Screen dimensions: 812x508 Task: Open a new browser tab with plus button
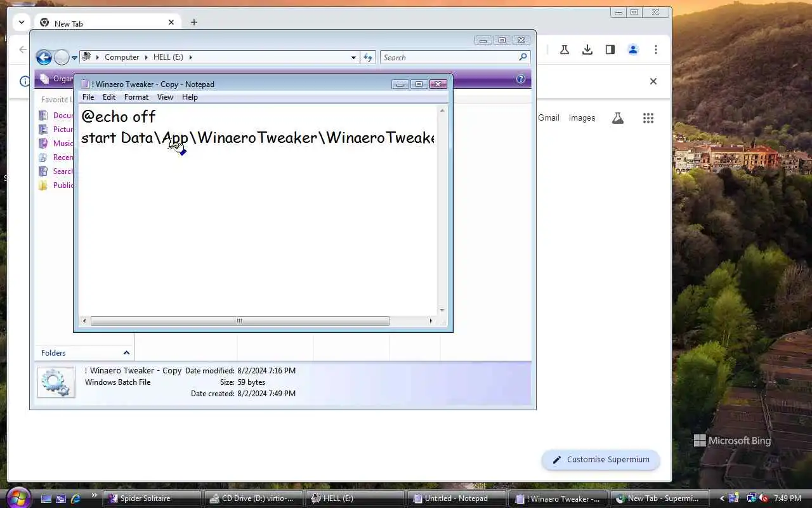(194, 22)
